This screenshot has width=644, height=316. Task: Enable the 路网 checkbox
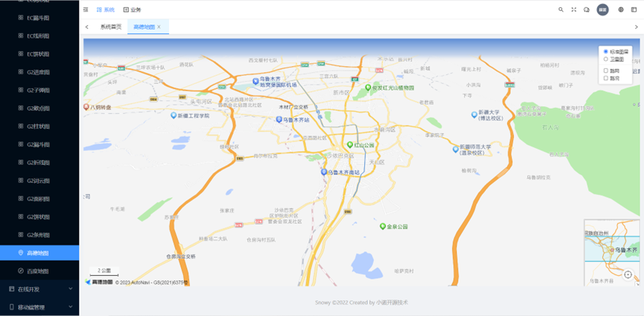(x=606, y=71)
